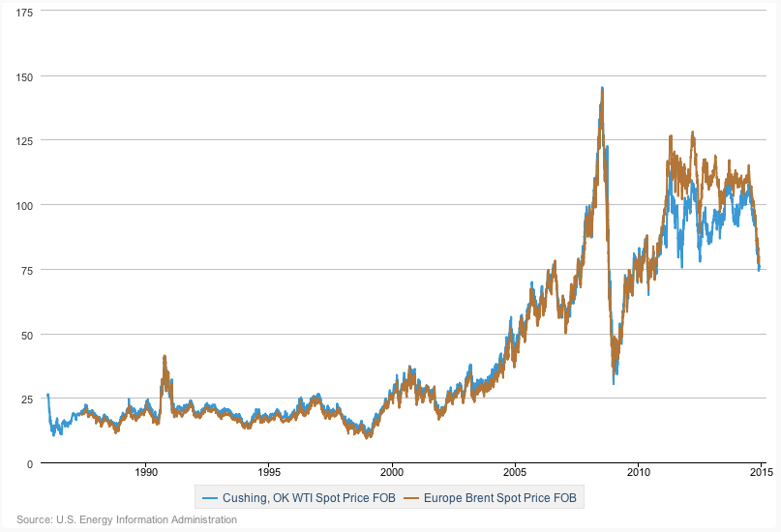This screenshot has height=532, width=781.
Task: Click the 1995 tick label on x-axis
Action: click(269, 473)
